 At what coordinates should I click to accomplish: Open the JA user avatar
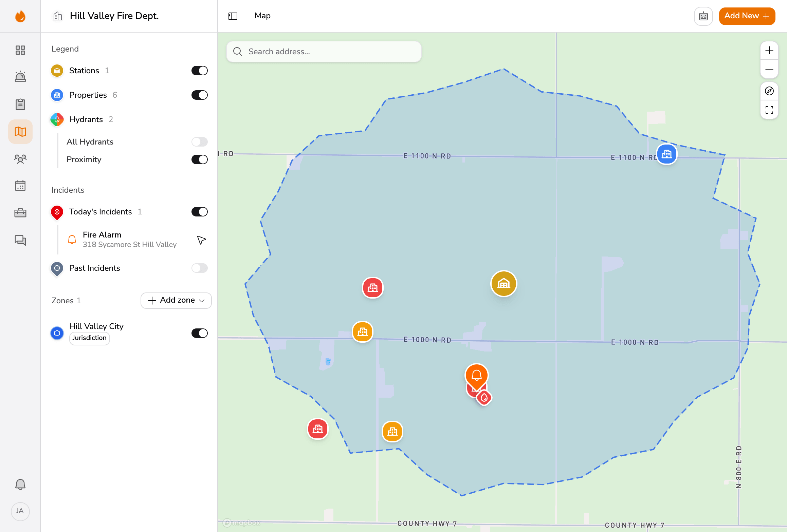(20, 511)
